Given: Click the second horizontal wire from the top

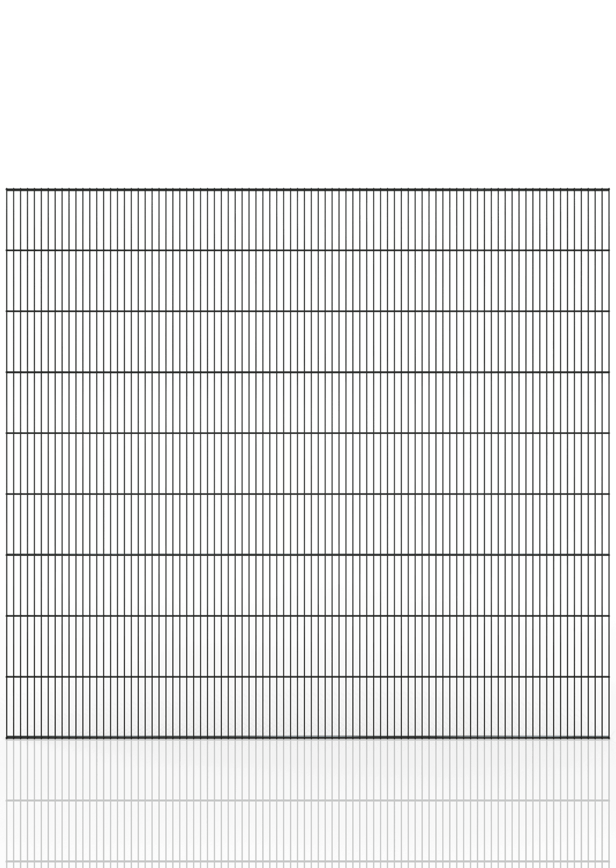Looking at the screenshot, I should [x=308, y=250].
